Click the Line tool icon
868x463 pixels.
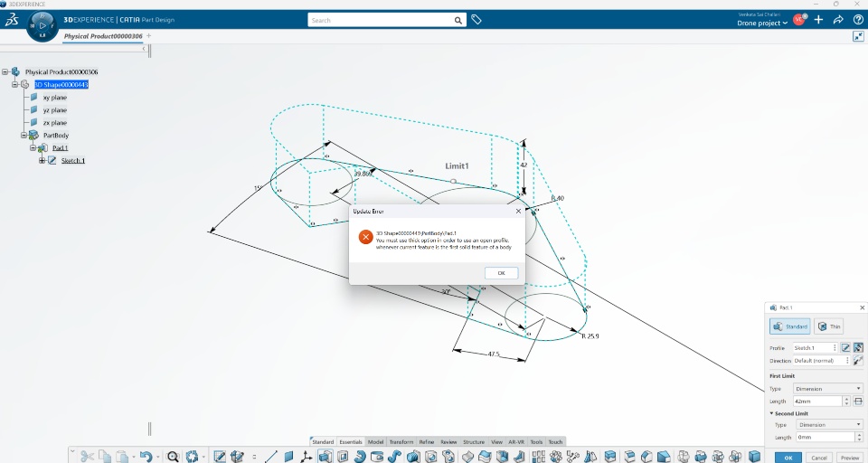270,457
